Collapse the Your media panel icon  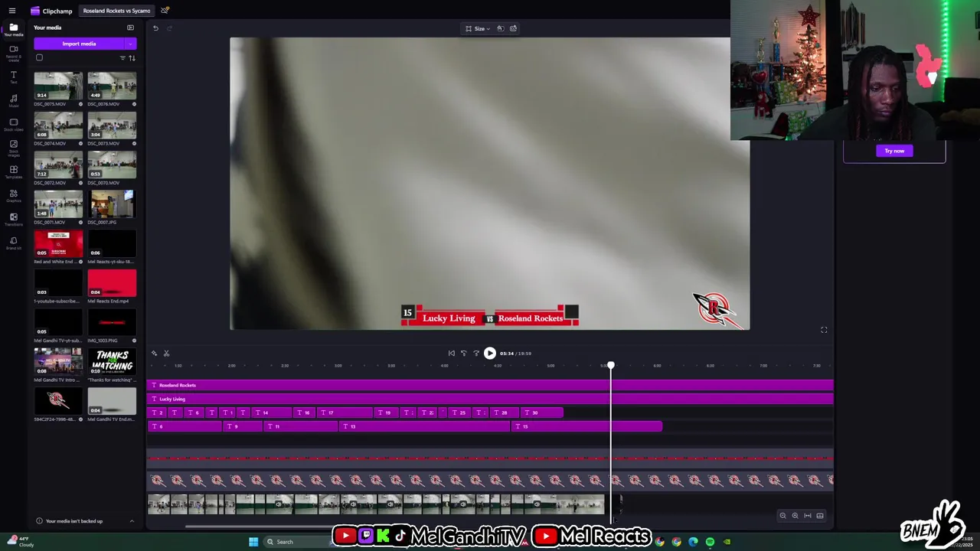pos(130,28)
